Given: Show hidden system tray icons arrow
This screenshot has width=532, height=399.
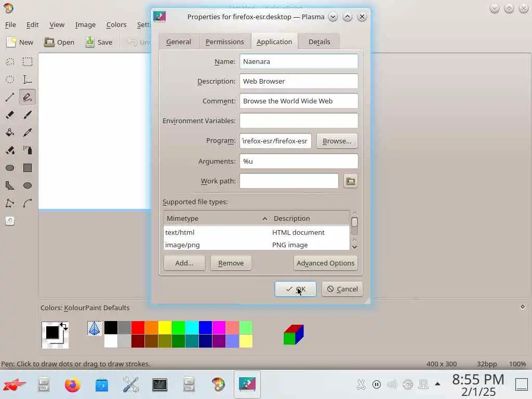Looking at the screenshot, I should pyautogui.click(x=437, y=384).
